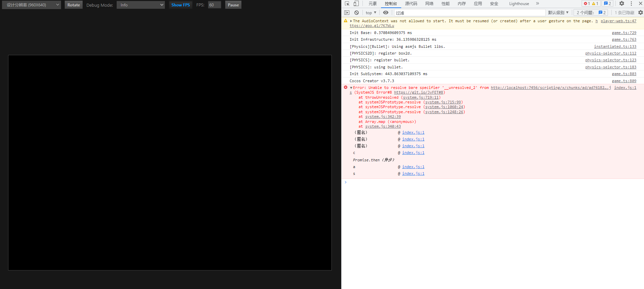Open the system.js:719:11 stack link
644x289 pixels.
click(x=421, y=97)
